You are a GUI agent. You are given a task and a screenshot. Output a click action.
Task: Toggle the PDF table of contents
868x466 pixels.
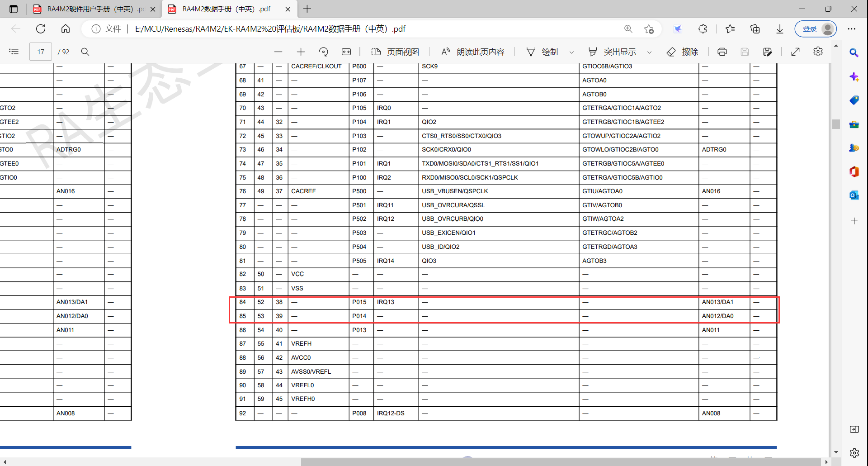pos(14,52)
